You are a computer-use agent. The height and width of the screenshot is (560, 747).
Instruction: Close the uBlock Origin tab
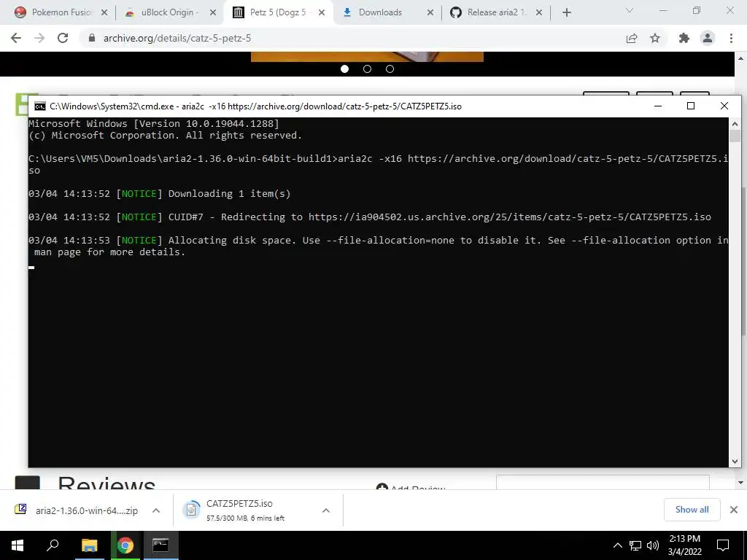click(213, 12)
